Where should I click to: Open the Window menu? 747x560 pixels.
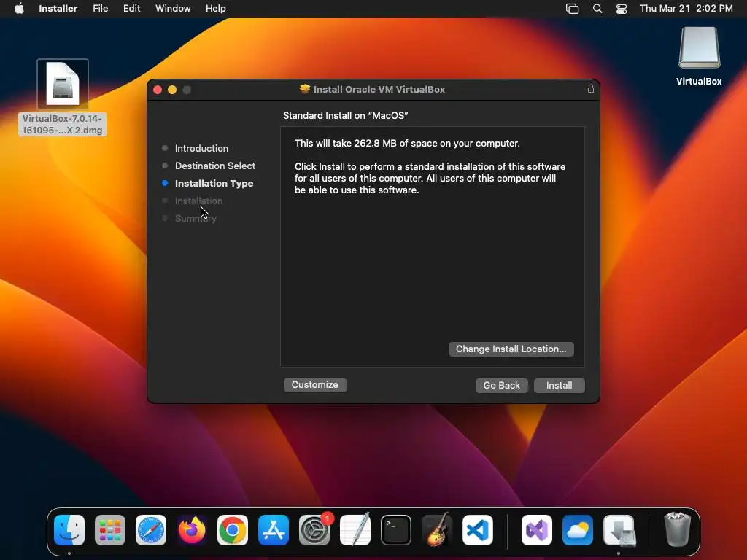coord(173,8)
